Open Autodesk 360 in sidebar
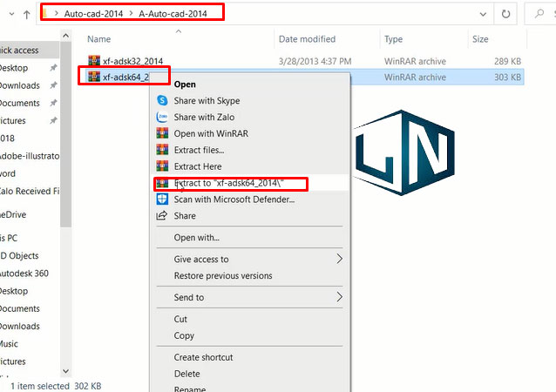This screenshot has height=392, width=556. click(24, 274)
